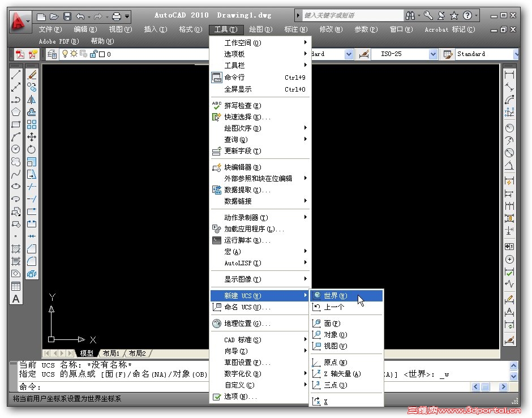The width and height of the screenshot is (532, 418).
Task: Open the ISO-25 dimension style dropdown
Action: 433,54
